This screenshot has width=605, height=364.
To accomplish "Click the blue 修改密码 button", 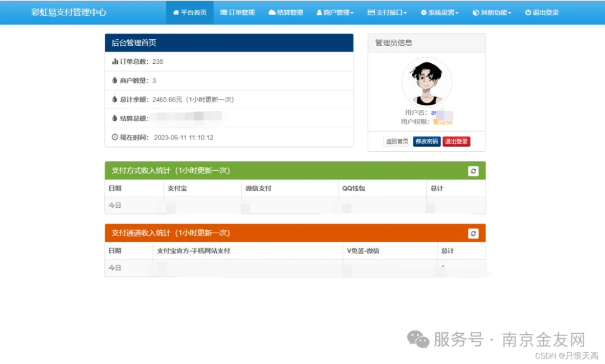I will [427, 142].
